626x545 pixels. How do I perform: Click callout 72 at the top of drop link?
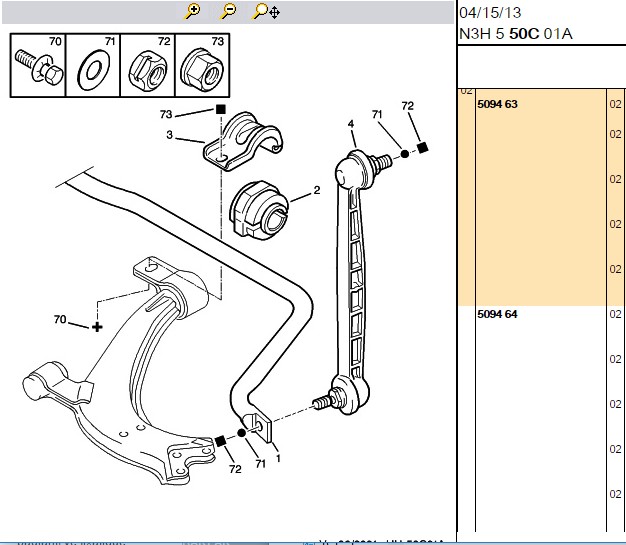click(408, 106)
